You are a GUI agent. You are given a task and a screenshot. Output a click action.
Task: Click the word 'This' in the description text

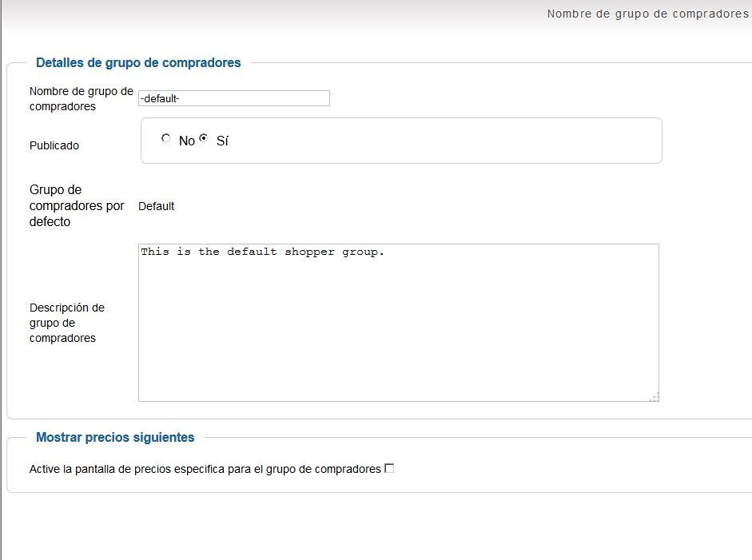click(155, 252)
